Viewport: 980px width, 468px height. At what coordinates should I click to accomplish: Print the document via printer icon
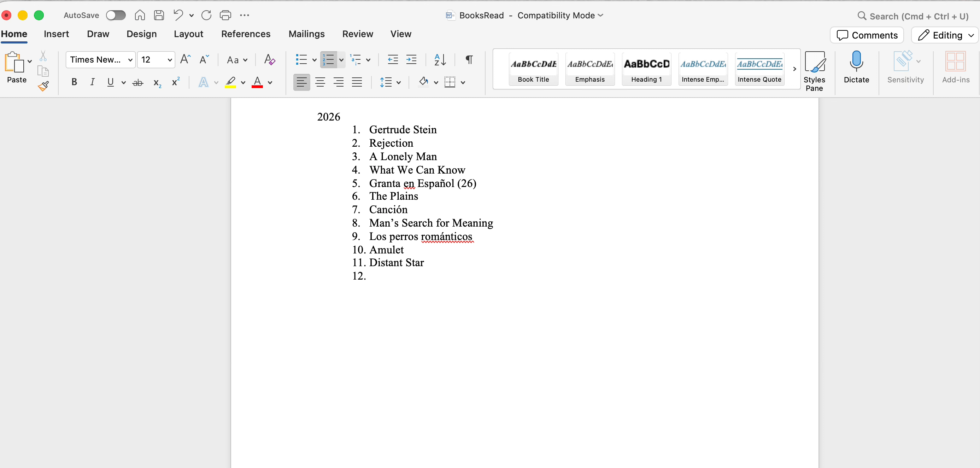[225, 15]
